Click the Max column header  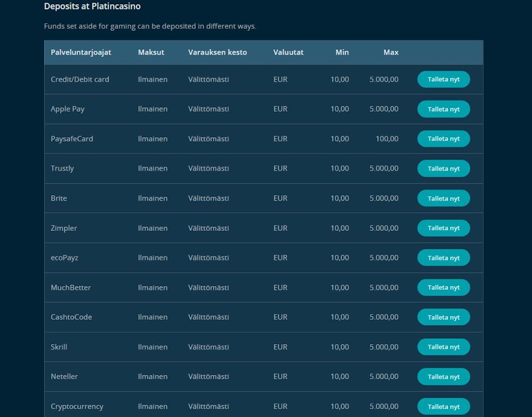point(390,52)
